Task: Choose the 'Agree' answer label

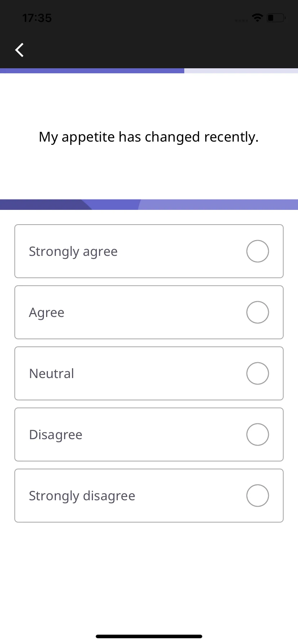Action: (x=46, y=313)
